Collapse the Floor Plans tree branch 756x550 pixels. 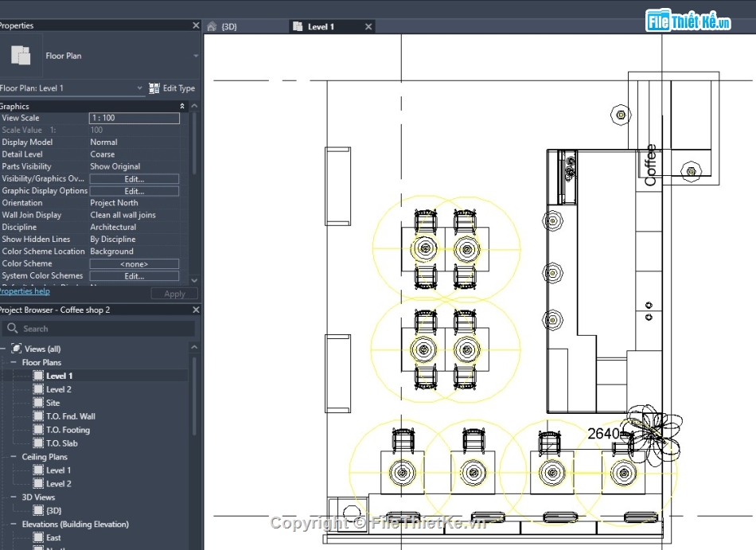13,362
